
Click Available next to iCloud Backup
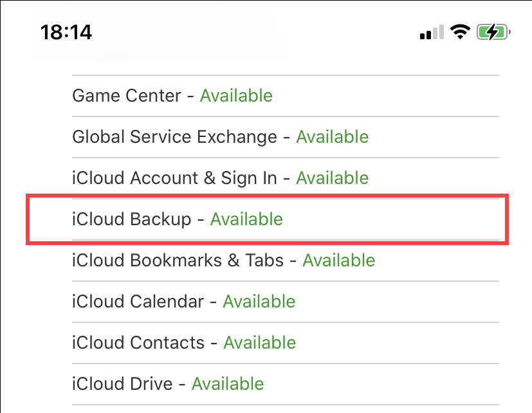tap(246, 219)
